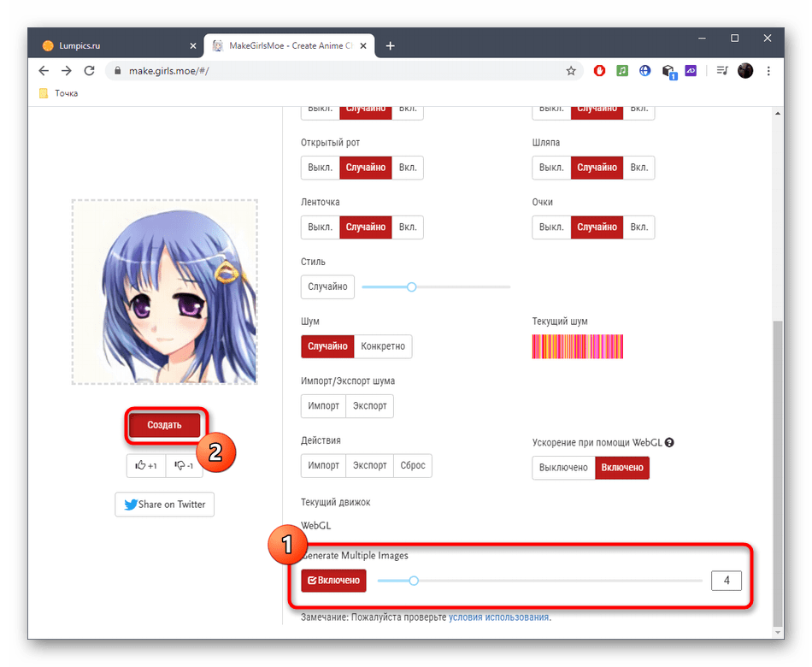
Task: Switch to the Lumpics.ru tab
Action: click(111, 45)
